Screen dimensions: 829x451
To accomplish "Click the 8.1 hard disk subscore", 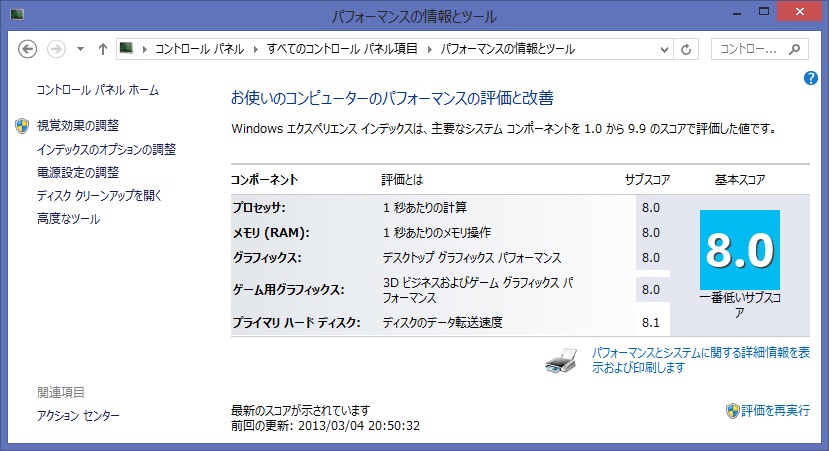I will 651,323.
